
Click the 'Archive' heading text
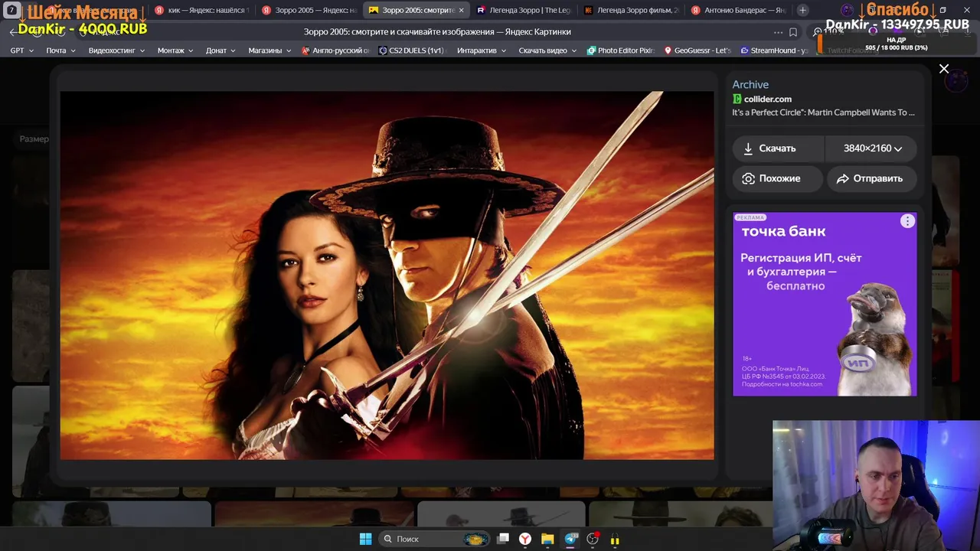750,85
